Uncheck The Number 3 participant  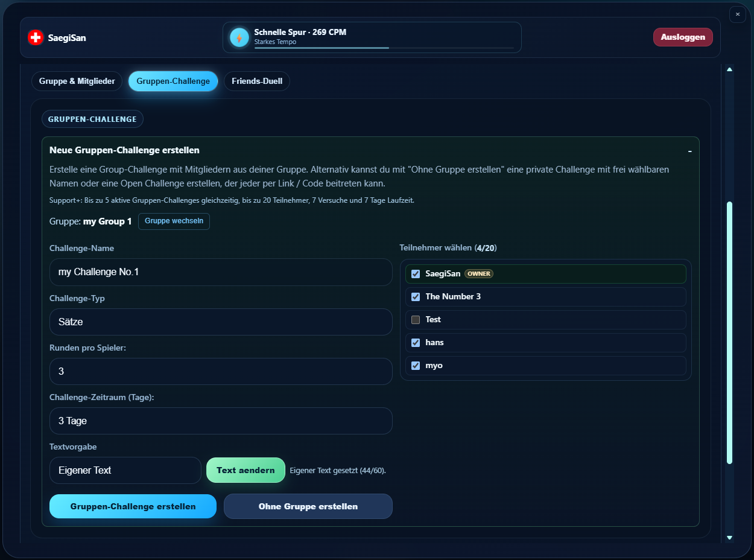point(416,297)
